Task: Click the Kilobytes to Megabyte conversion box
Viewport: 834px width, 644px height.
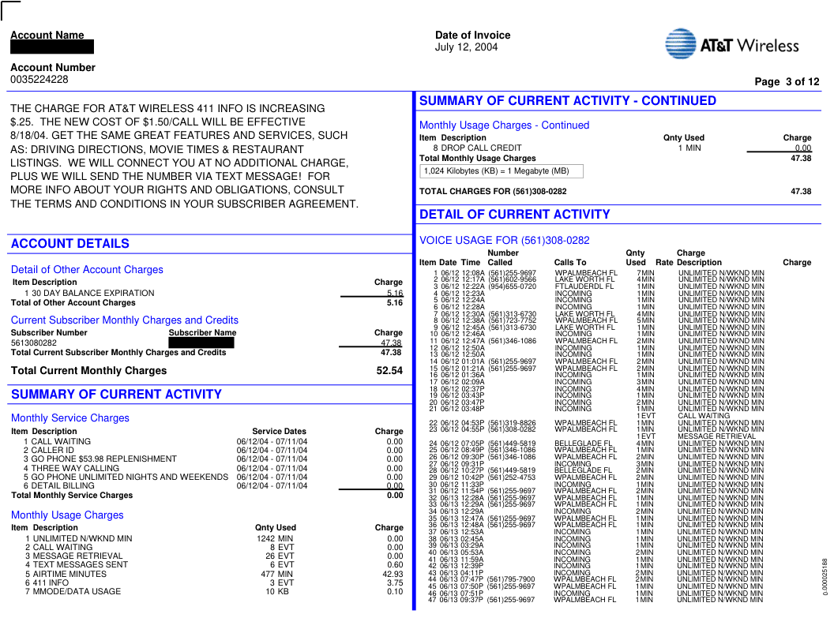Action: pos(501,171)
